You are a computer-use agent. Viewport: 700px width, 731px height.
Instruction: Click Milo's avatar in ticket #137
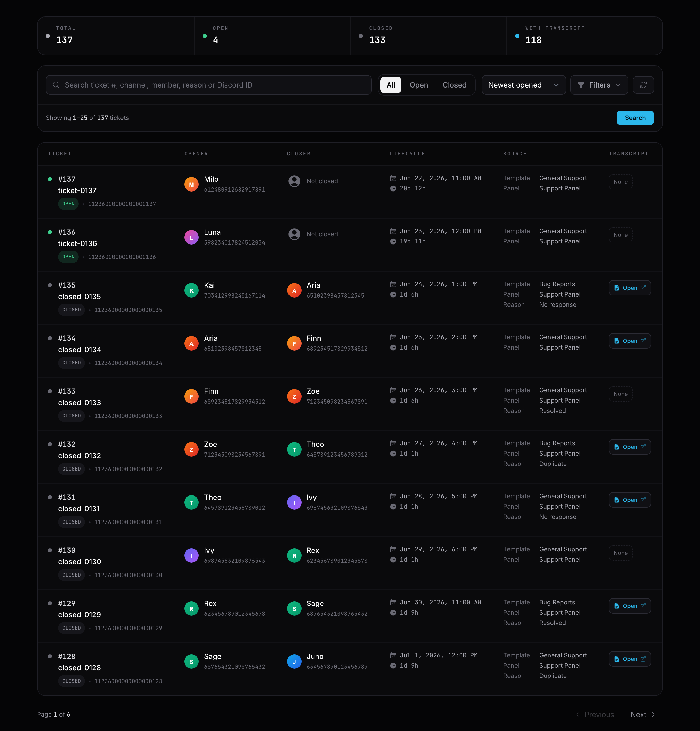[x=191, y=184]
